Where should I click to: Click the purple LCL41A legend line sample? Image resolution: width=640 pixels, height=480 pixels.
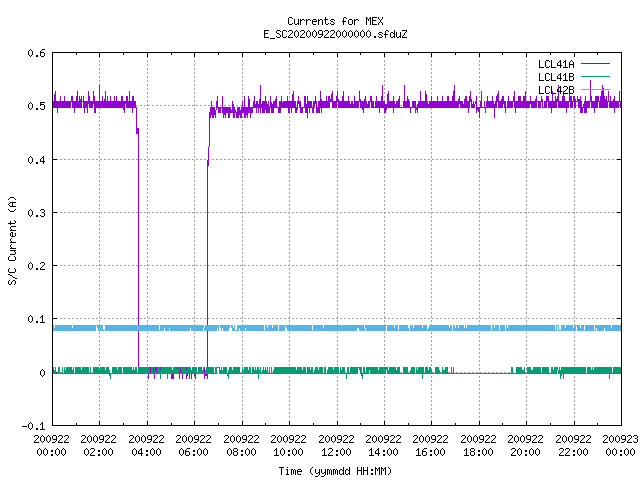pyautogui.click(x=595, y=64)
